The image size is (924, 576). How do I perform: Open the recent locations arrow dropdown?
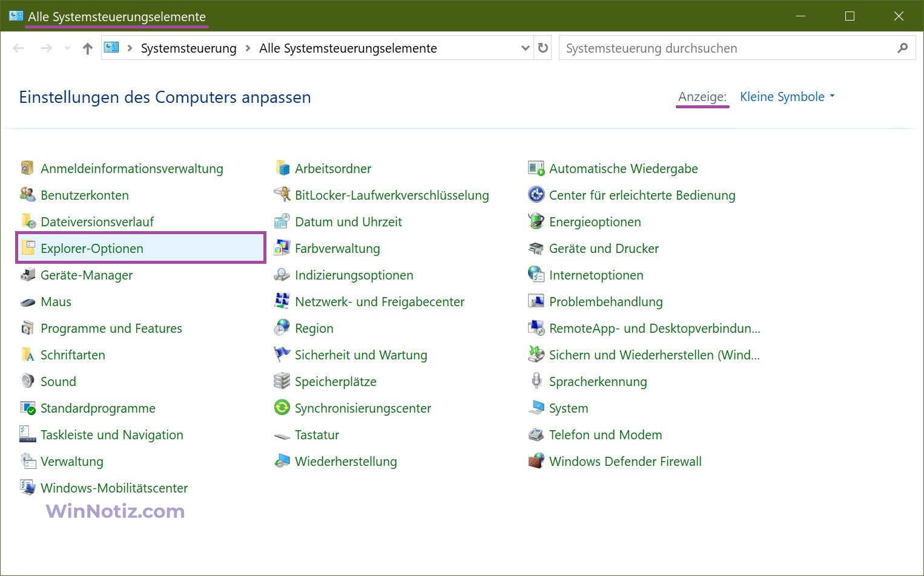[x=67, y=48]
